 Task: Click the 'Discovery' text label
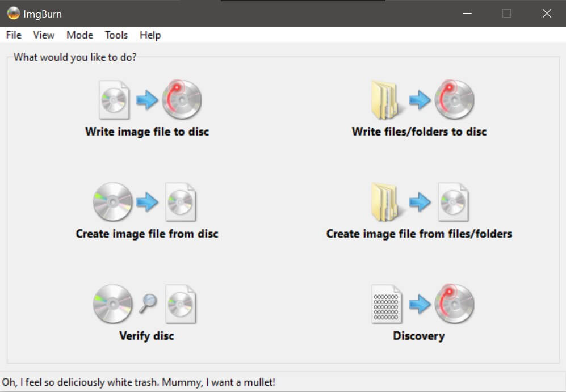coord(418,336)
